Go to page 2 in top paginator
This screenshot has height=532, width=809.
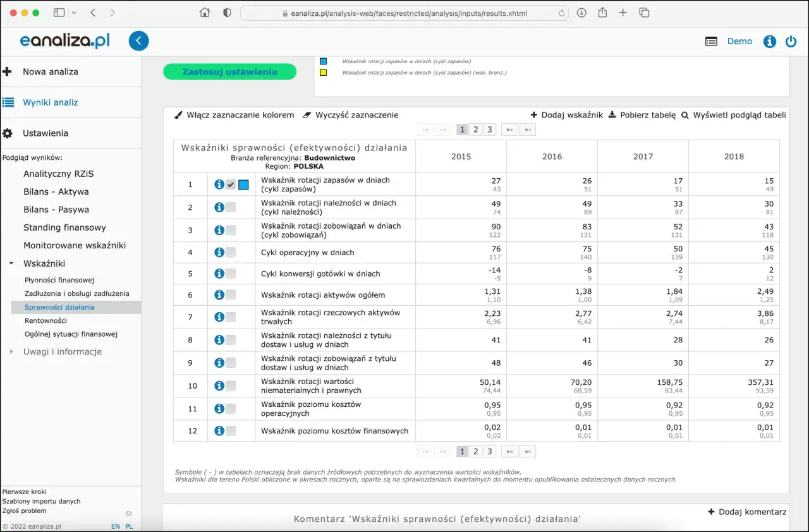coord(476,130)
